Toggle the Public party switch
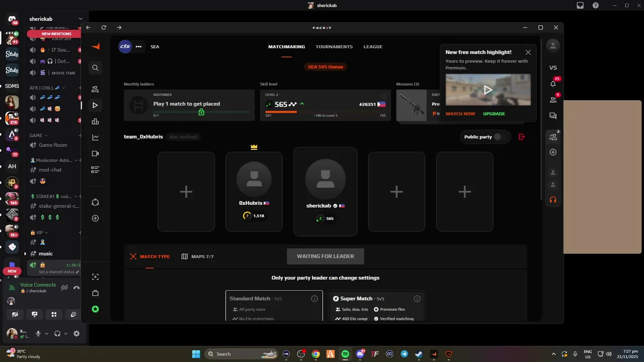Screen dimensions: 644x362 (x=497, y=137)
